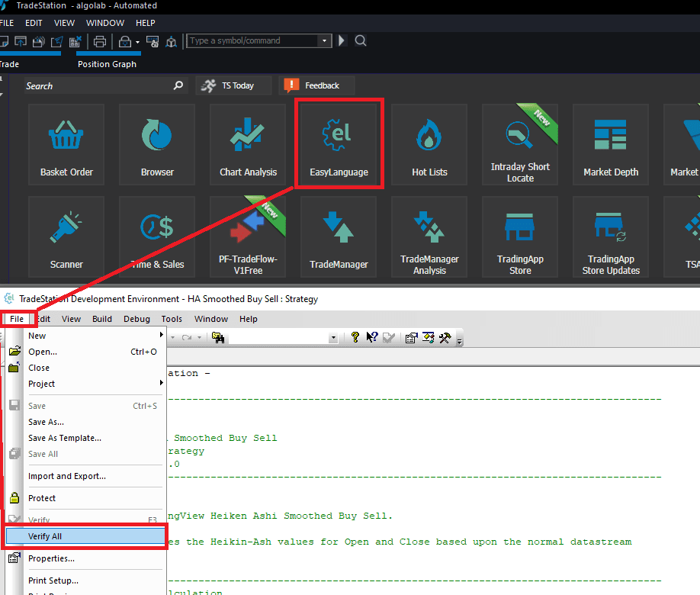This screenshot has height=595, width=700.
Task: Open the TradeManager tile
Action: click(339, 235)
